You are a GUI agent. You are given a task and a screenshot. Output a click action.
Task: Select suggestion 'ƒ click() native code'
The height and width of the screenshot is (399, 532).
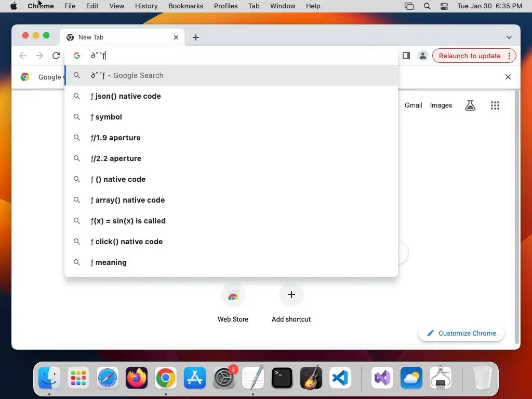[x=231, y=242]
